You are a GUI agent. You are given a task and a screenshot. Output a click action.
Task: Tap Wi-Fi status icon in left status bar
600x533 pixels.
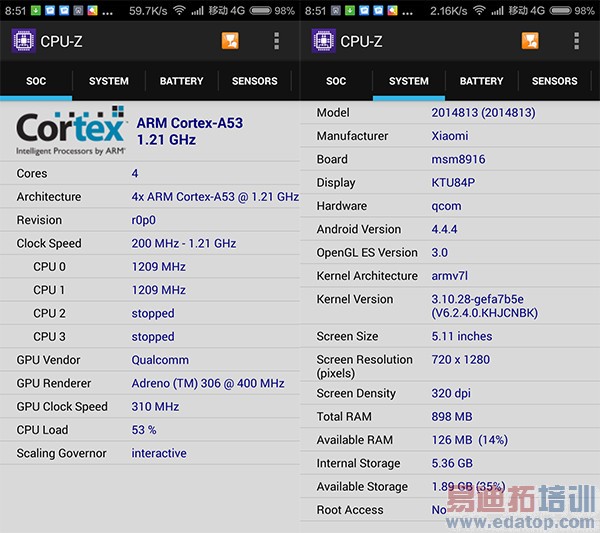(x=179, y=10)
